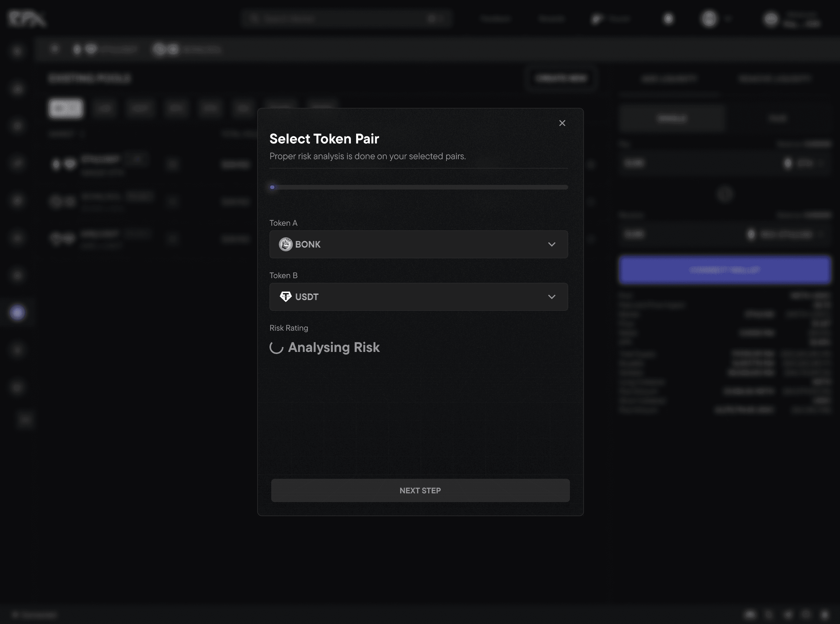The width and height of the screenshot is (840, 624).
Task: Click the blurred app logo at top-left
Action: (27, 18)
